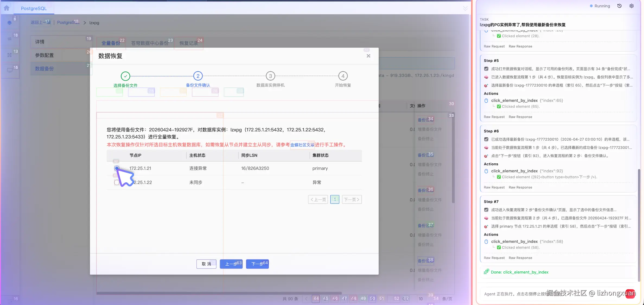Click the mouse icon beside the Step #6 action
Screen dimensions: 644x305
(486, 171)
